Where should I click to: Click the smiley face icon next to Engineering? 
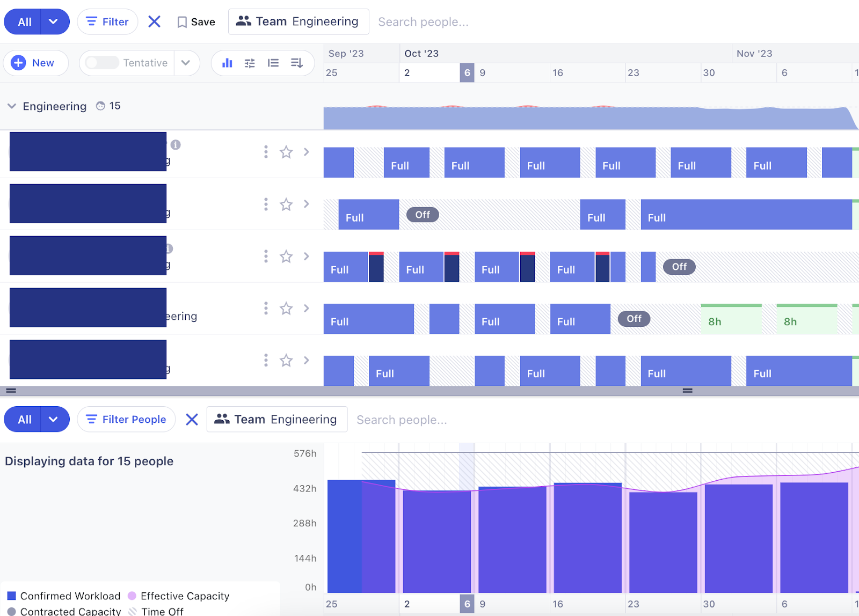[x=100, y=106]
